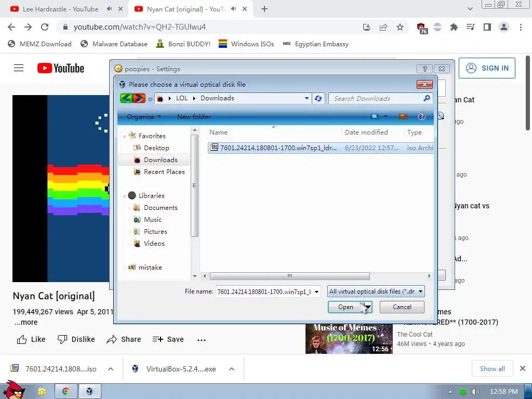Go back with the green arrow in file dialog

[x=126, y=98]
